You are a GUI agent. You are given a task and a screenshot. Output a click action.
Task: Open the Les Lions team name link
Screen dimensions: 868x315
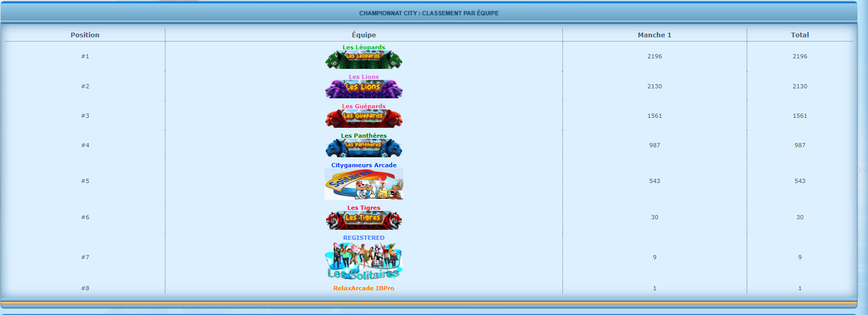click(x=363, y=77)
